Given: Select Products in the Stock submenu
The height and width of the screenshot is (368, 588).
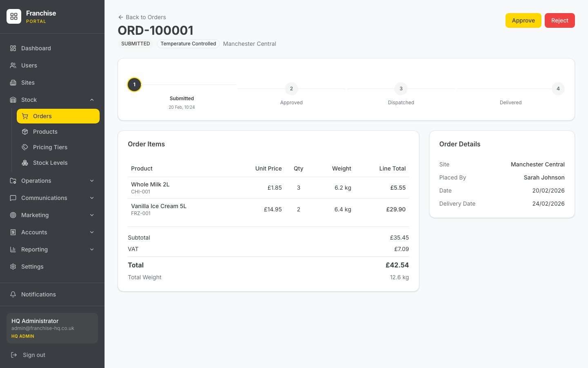Looking at the screenshot, I should [x=58, y=132].
